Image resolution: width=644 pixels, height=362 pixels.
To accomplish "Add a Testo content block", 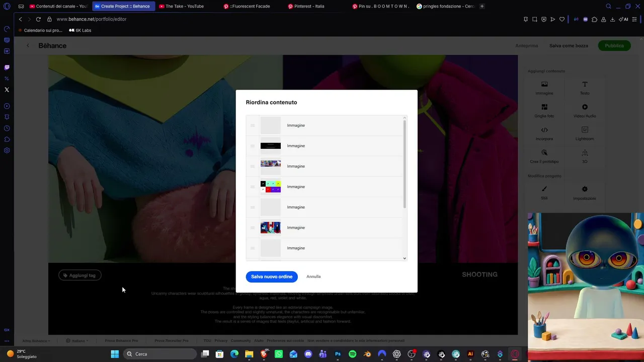I will point(585,88).
